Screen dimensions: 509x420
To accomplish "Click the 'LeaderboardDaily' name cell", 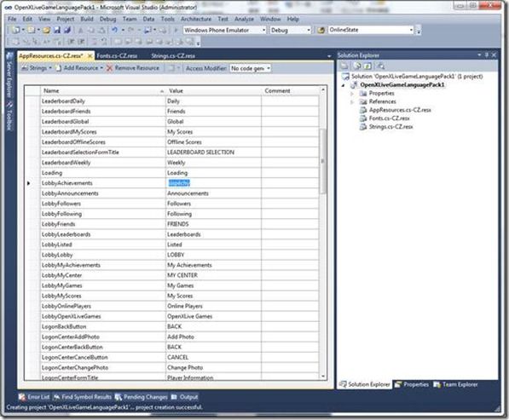I will click(103, 101).
